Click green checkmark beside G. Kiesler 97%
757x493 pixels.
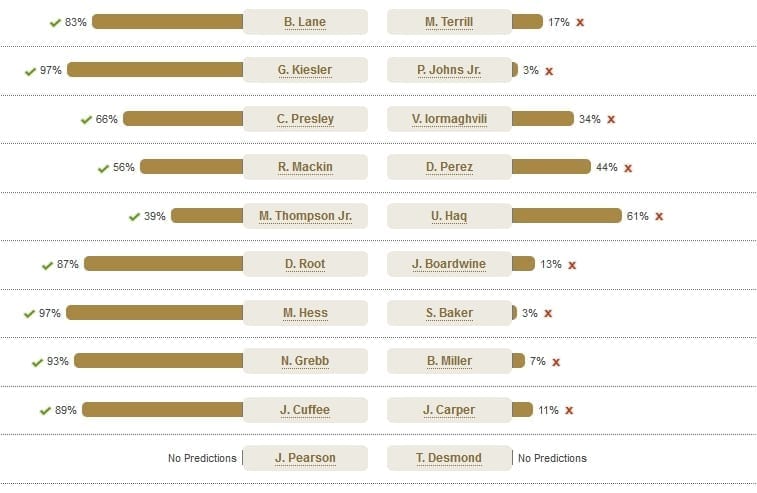(x=30, y=71)
